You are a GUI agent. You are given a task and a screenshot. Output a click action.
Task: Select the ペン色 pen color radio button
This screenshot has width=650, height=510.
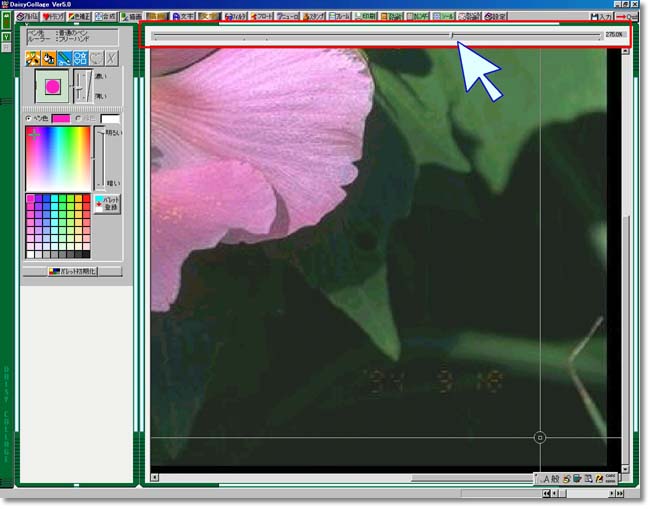tap(29, 119)
